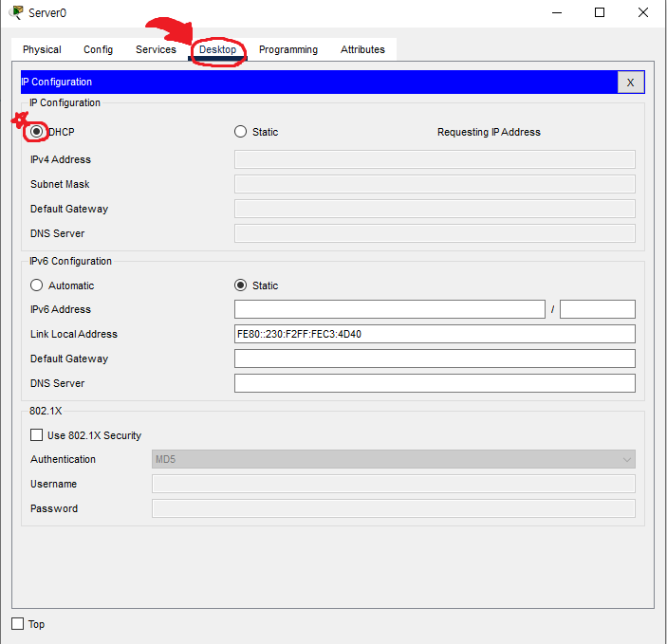This screenshot has height=644, width=667.
Task: Switch to the Config tab
Action: click(99, 49)
